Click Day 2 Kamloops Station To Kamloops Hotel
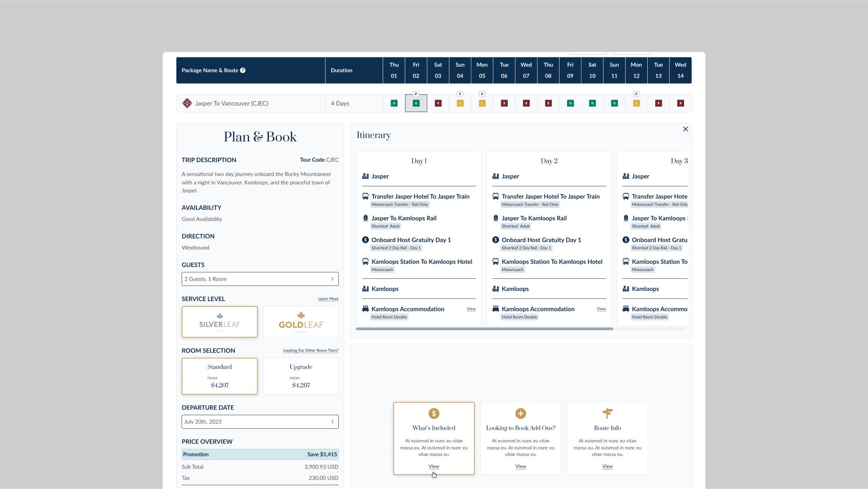This screenshot has height=489, width=868. tap(552, 262)
